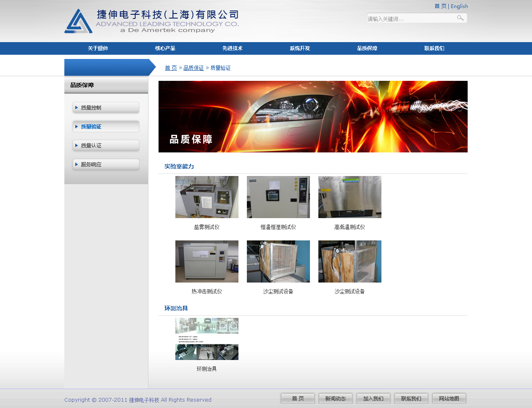Image resolution: width=532 pixels, height=408 pixels.
Task: Click the 品质保证 breadcrumb link
Action: pos(193,68)
